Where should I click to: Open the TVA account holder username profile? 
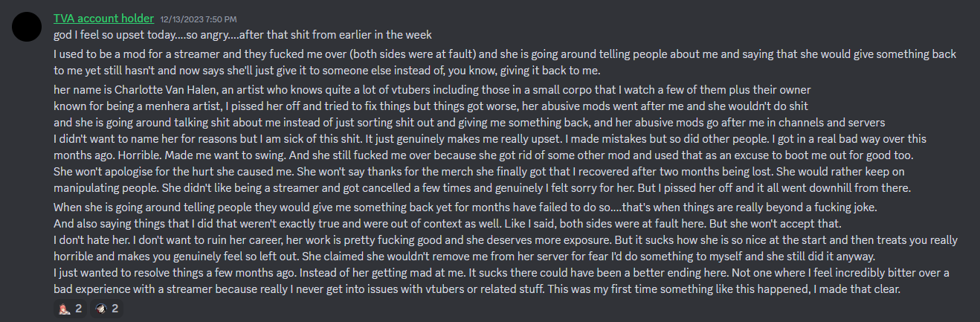pyautogui.click(x=104, y=18)
